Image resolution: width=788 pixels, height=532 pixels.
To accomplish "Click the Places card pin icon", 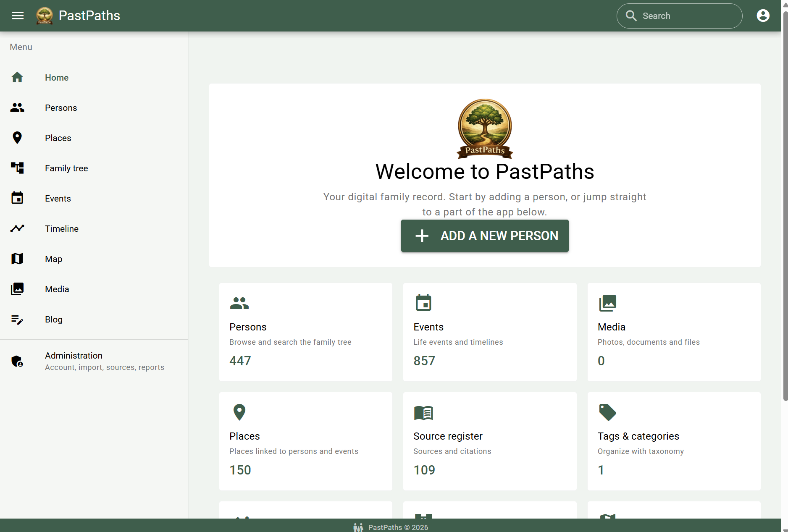I will pyautogui.click(x=239, y=412).
